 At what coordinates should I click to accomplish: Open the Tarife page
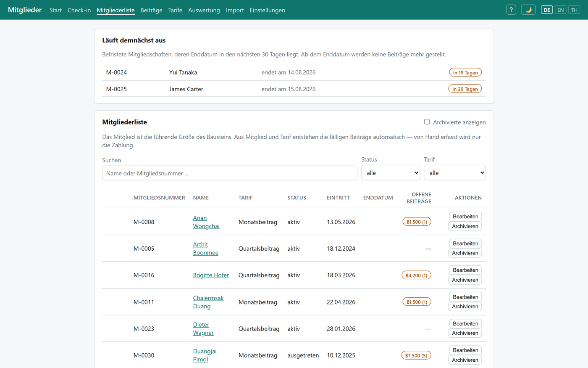tap(175, 10)
